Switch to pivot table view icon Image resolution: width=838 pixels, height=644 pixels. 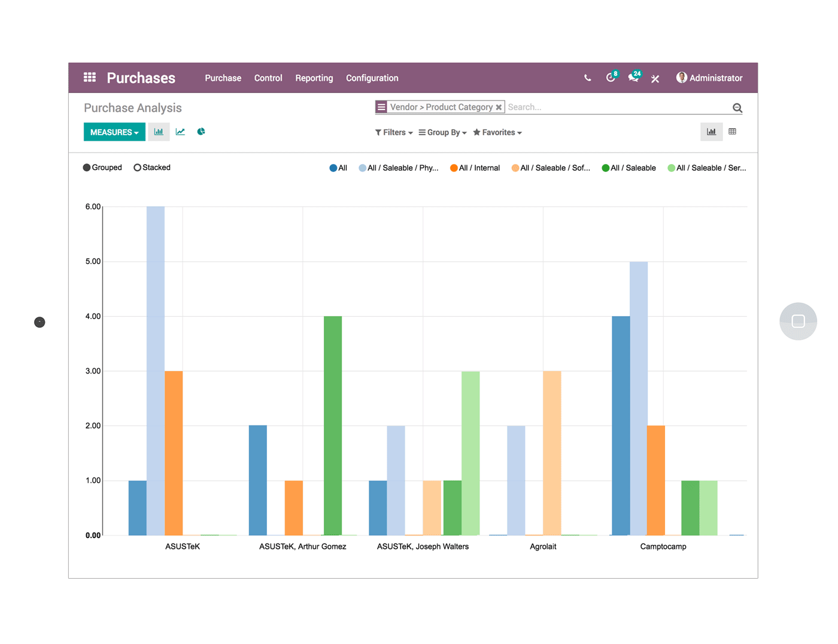pyautogui.click(x=733, y=131)
